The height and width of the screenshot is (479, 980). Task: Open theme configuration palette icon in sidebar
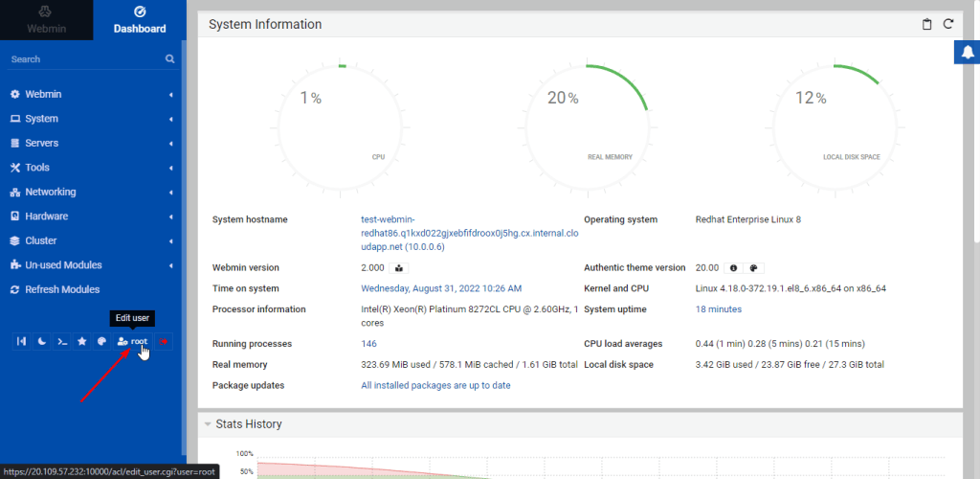(101, 341)
